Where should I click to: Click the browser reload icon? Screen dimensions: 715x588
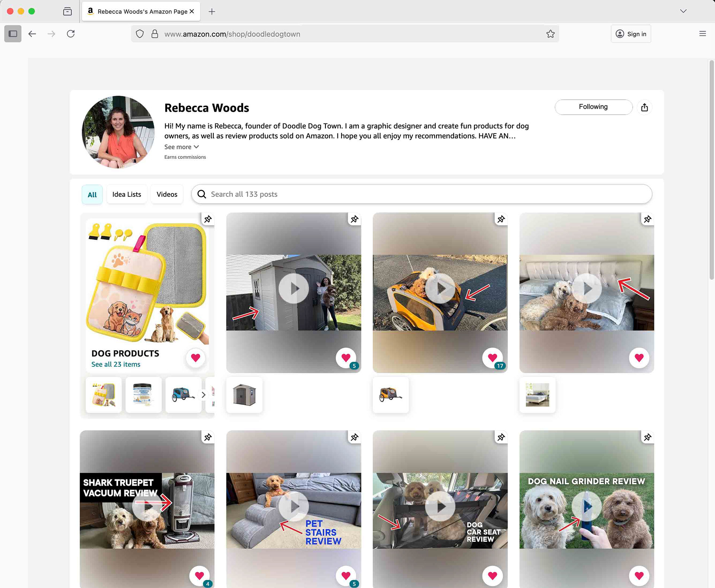tap(71, 34)
